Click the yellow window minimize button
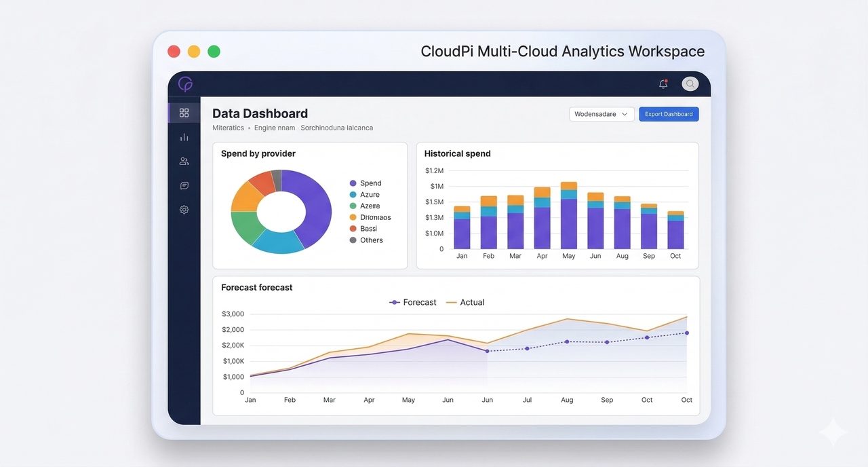This screenshot has width=868, height=467. (194, 51)
